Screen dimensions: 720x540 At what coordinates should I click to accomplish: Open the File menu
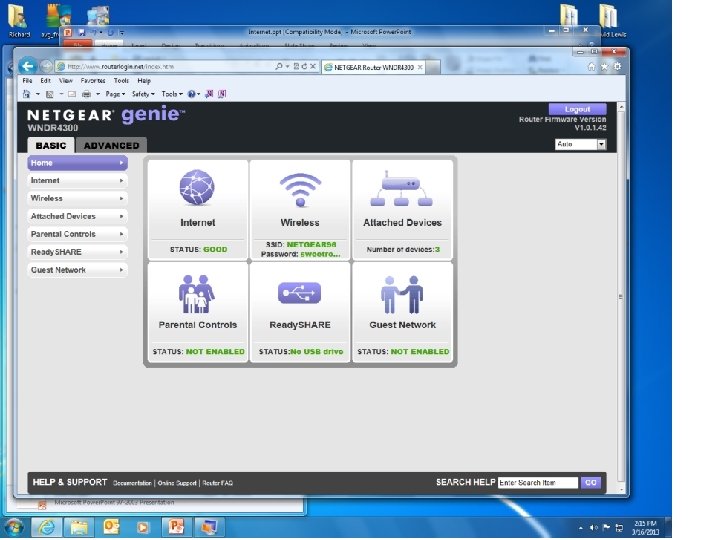(x=28, y=80)
